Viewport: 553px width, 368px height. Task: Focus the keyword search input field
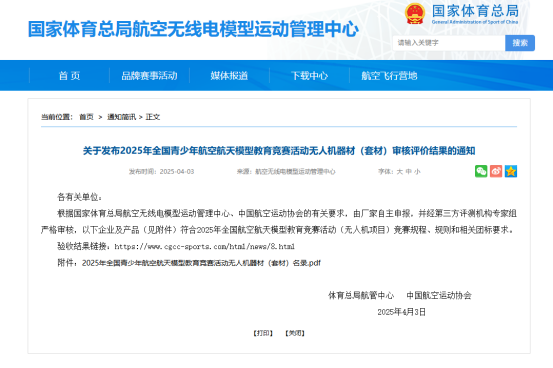pyautogui.click(x=449, y=43)
